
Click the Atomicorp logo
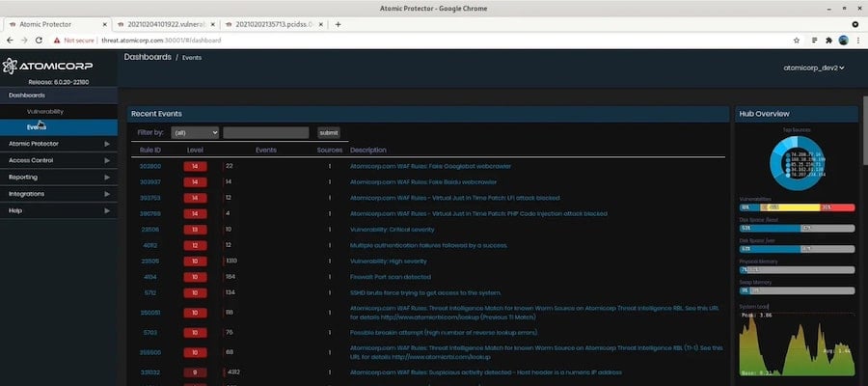coord(47,67)
